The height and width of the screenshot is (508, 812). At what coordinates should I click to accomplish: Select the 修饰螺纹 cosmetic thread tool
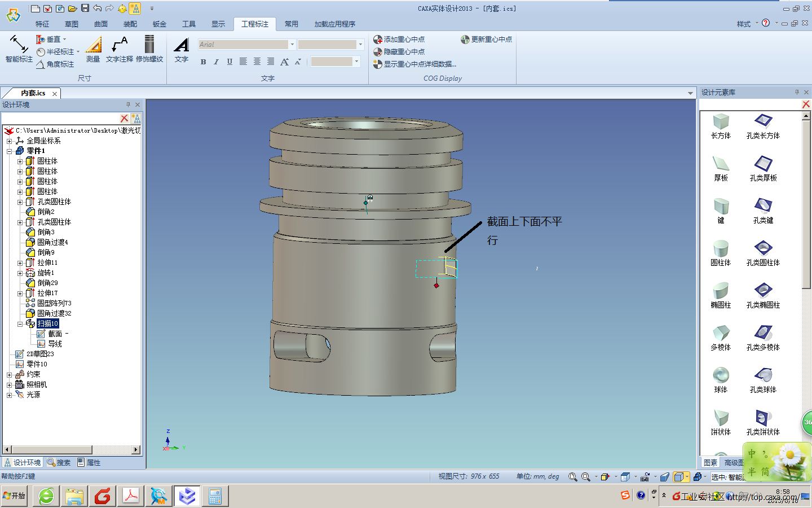(x=149, y=48)
